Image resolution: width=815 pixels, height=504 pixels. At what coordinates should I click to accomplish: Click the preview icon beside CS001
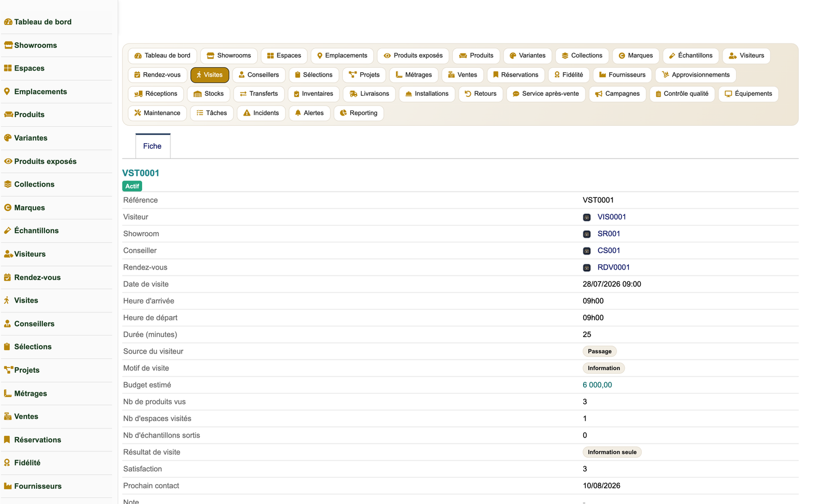[x=587, y=251]
